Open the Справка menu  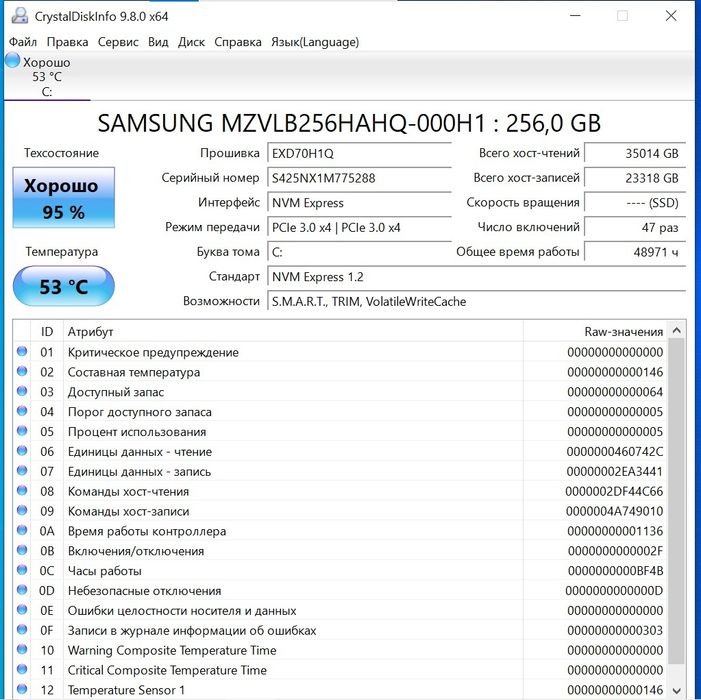pos(238,42)
